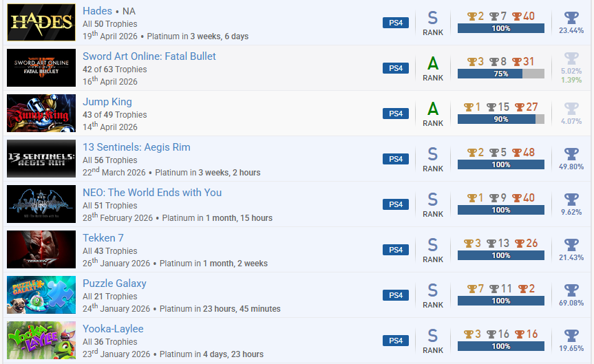This screenshot has height=364, width=594.
Task: Click the Puzzle Galaxy cover thumbnail
Action: (x=41, y=295)
